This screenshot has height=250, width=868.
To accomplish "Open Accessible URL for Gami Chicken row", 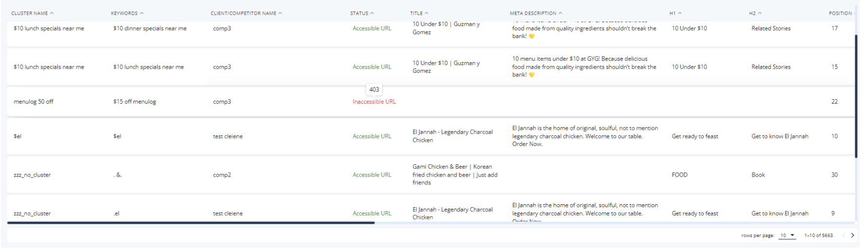I will pyautogui.click(x=372, y=175).
